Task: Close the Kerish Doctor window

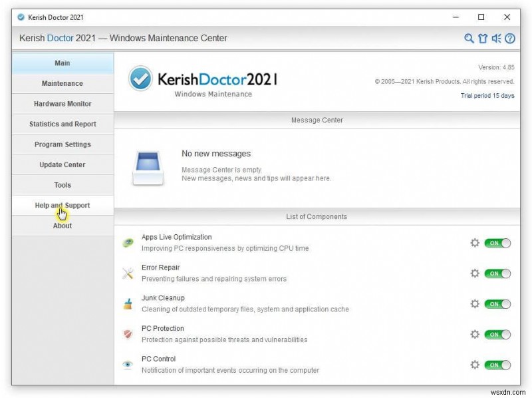Action: click(x=507, y=17)
